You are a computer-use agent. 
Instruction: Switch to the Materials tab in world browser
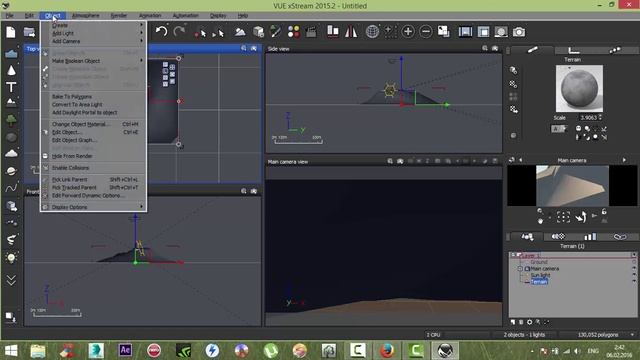pos(558,236)
